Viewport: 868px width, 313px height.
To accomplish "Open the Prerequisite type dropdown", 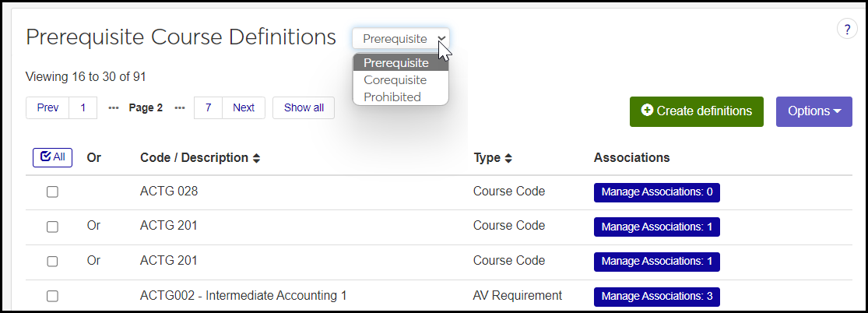I will click(400, 39).
